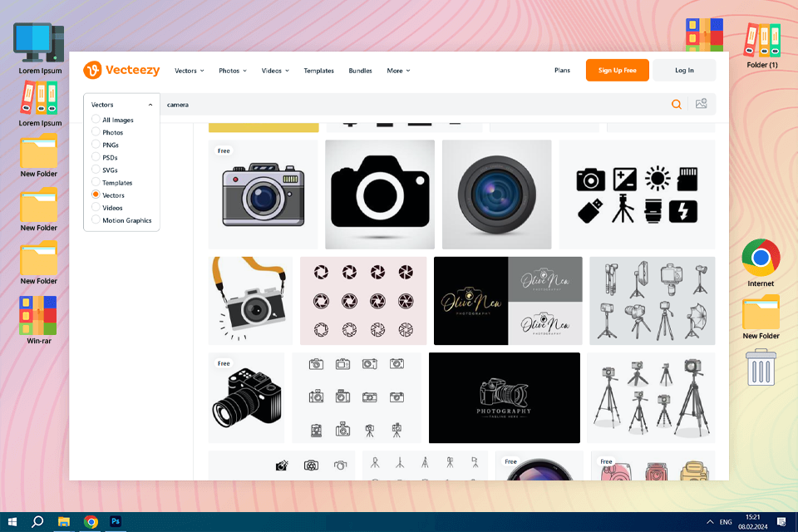Open the free black DSLR camera thumbnail
Image resolution: width=798 pixels, height=532 pixels.
pos(246,397)
